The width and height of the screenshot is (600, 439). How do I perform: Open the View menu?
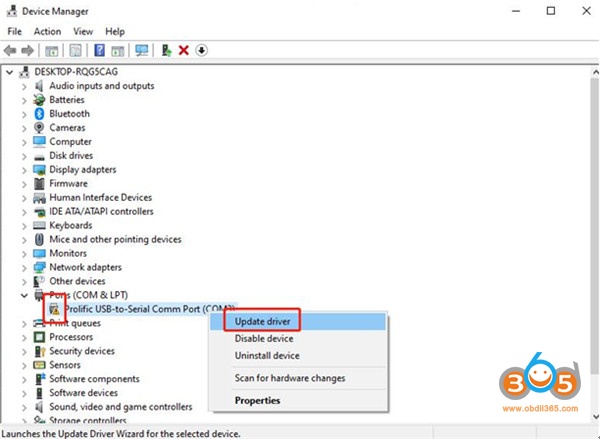click(85, 31)
